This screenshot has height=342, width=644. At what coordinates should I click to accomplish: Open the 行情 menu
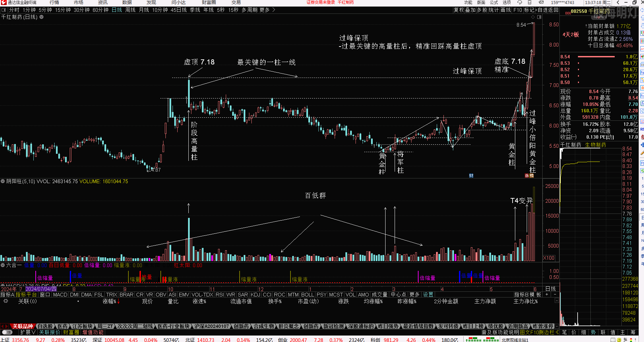[54, 2]
